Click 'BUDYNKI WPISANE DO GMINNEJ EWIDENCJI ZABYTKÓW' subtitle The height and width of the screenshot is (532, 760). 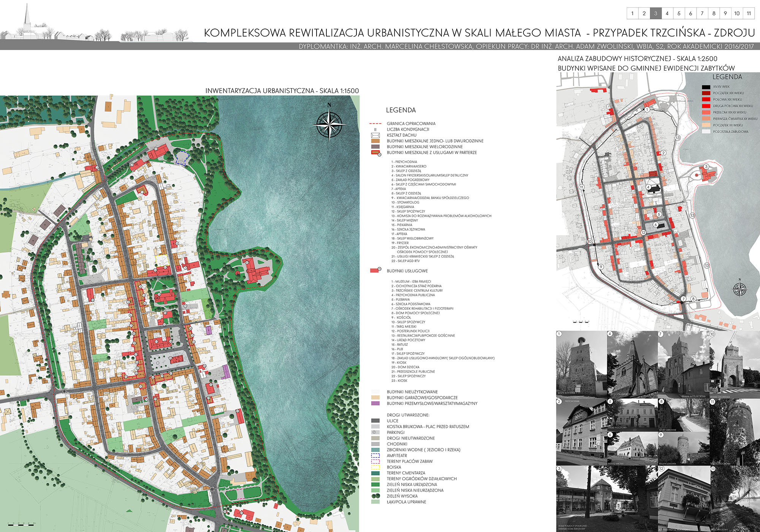click(x=646, y=68)
